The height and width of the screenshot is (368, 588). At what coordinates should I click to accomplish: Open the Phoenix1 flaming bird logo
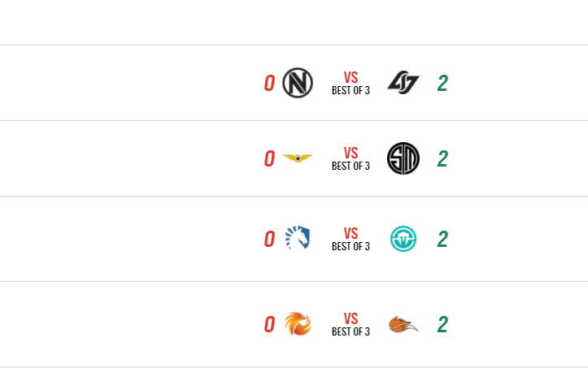[298, 324]
